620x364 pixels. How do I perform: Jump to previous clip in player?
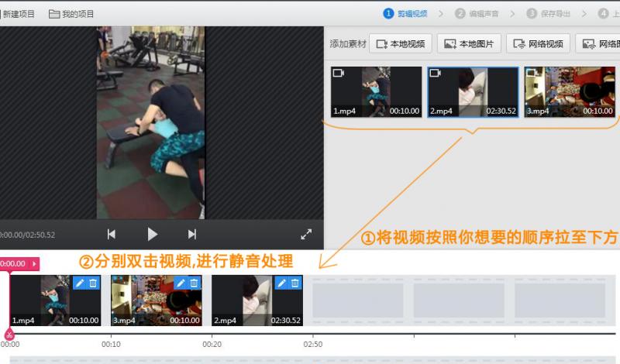[112, 235]
